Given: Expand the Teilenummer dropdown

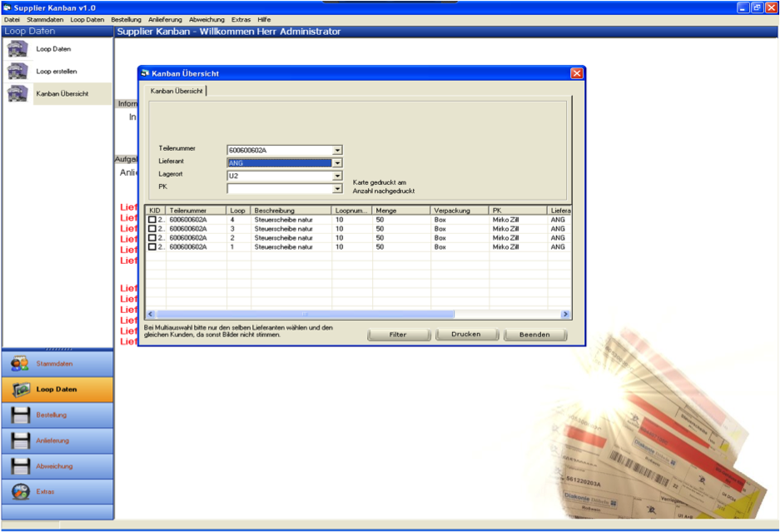Looking at the screenshot, I should [x=337, y=151].
